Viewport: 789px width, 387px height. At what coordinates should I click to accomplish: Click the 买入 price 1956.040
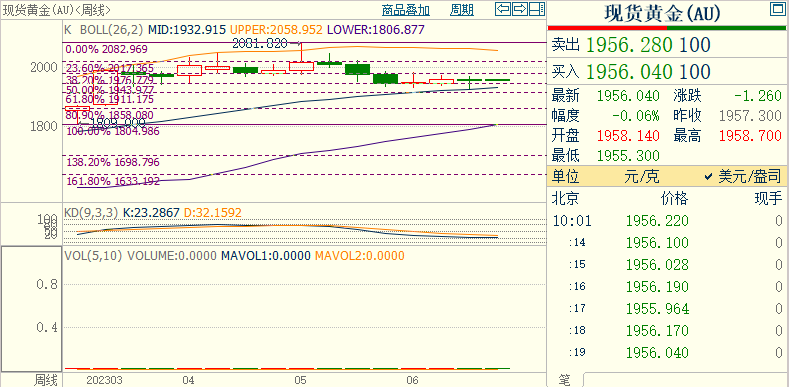click(629, 71)
